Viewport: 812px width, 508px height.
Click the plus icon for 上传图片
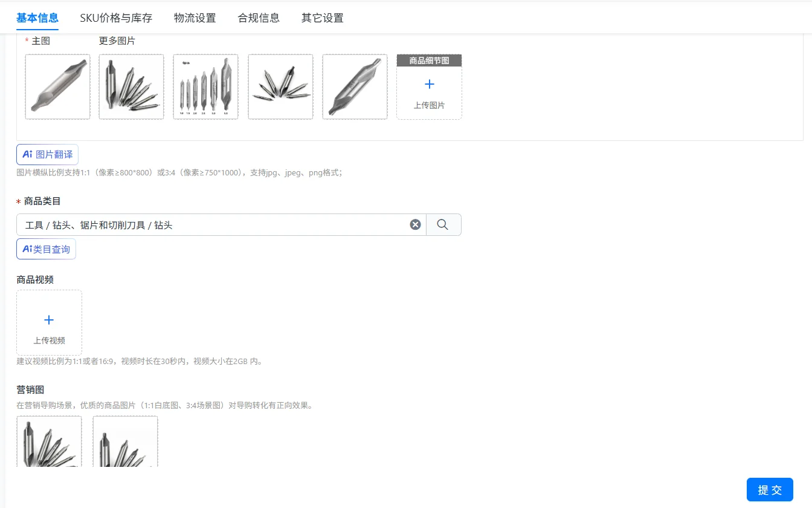pyautogui.click(x=430, y=84)
